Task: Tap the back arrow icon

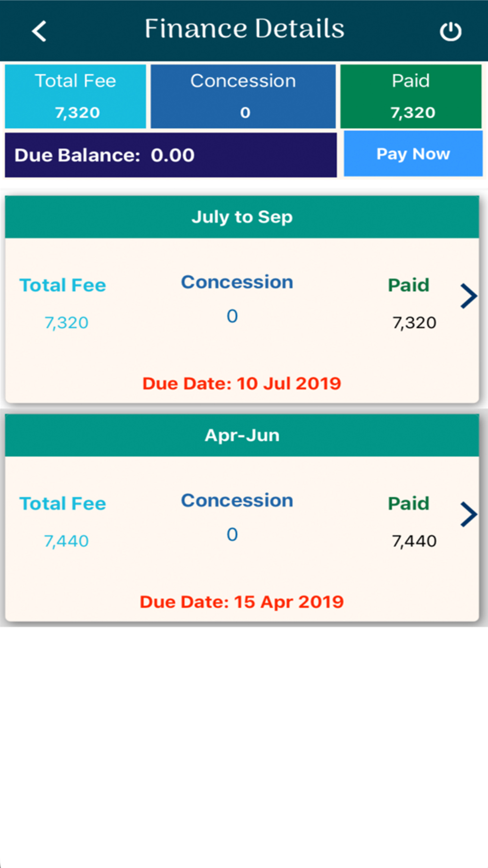Action: pos(39,31)
